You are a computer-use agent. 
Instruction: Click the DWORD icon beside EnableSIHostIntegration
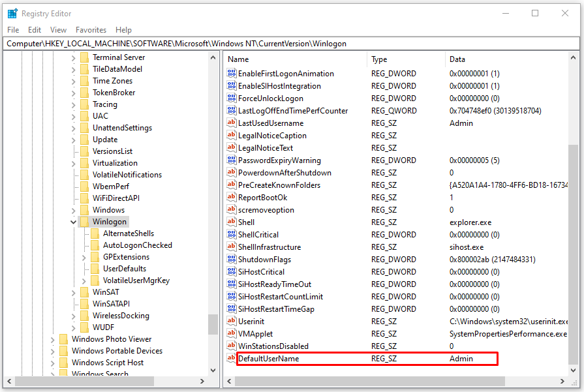pyautogui.click(x=231, y=85)
